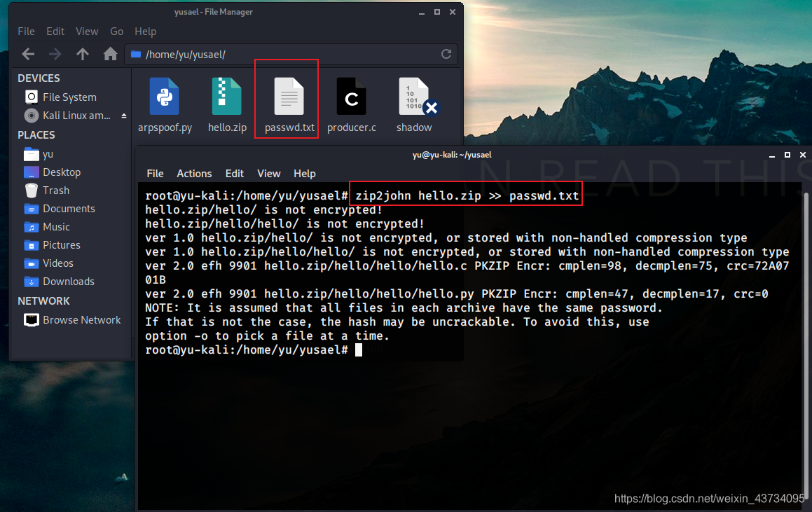Open File menu in terminal

(x=155, y=174)
